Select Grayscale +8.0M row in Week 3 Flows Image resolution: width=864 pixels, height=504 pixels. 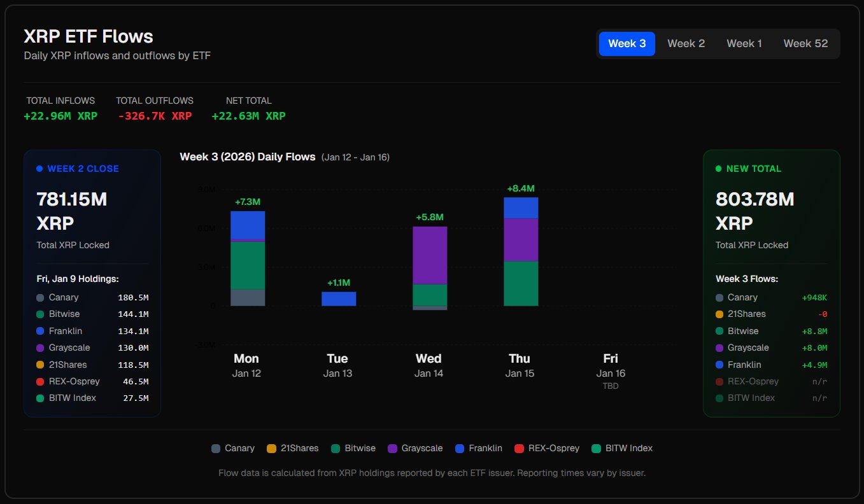[x=771, y=347]
